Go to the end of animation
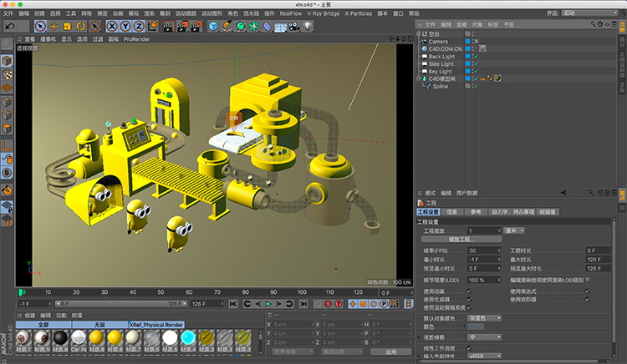The image size is (627, 364). click(x=303, y=304)
